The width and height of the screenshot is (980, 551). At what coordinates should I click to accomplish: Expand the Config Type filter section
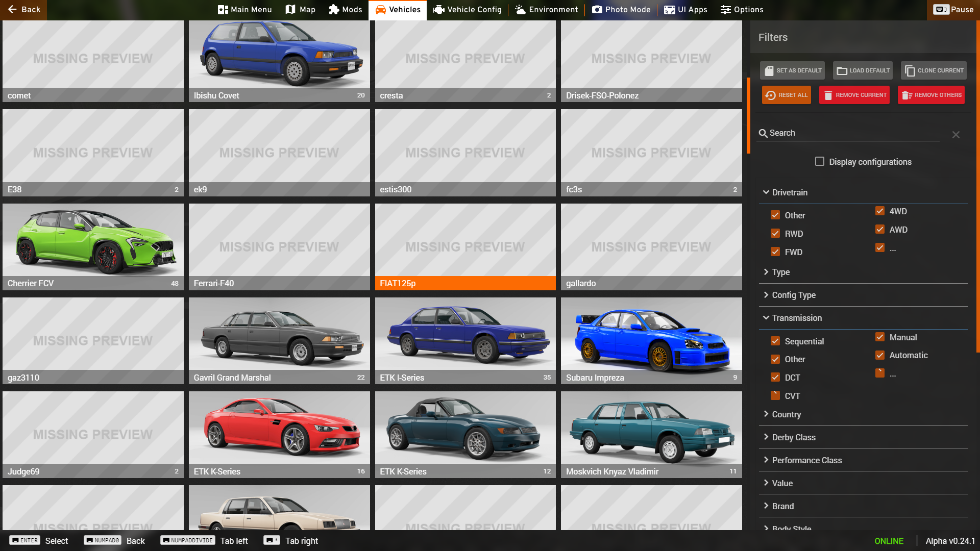pos(863,295)
